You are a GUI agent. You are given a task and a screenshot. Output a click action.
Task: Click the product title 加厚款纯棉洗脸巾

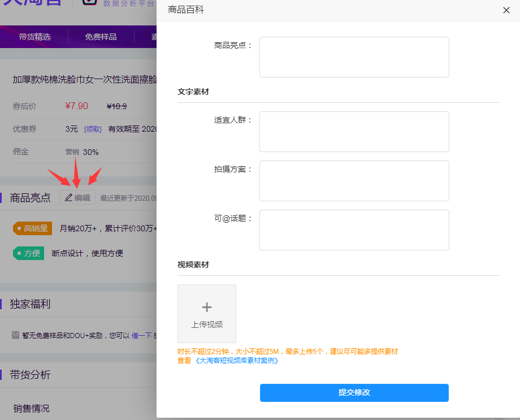tap(85, 79)
